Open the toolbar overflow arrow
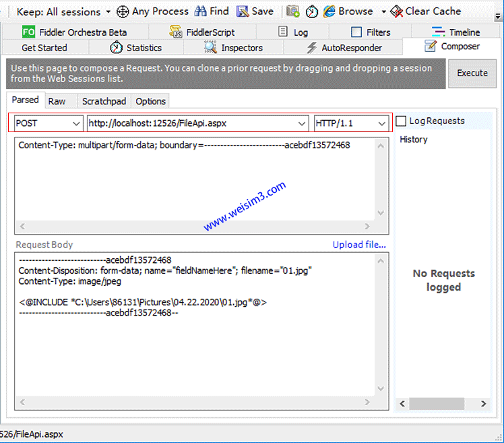The width and height of the screenshot is (504, 443). (497, 16)
